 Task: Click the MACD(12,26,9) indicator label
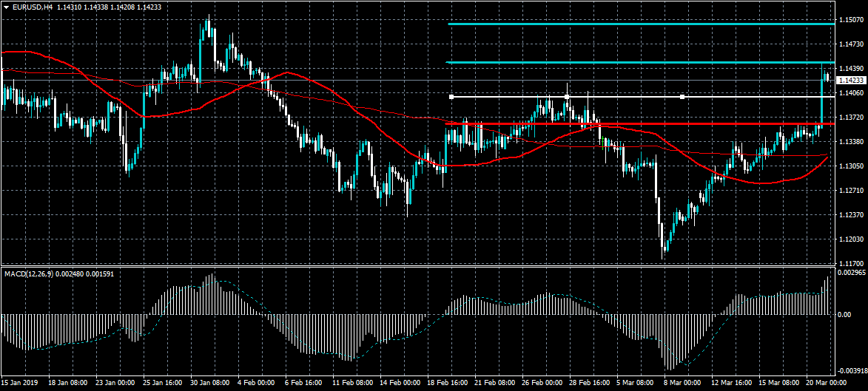tap(27, 273)
